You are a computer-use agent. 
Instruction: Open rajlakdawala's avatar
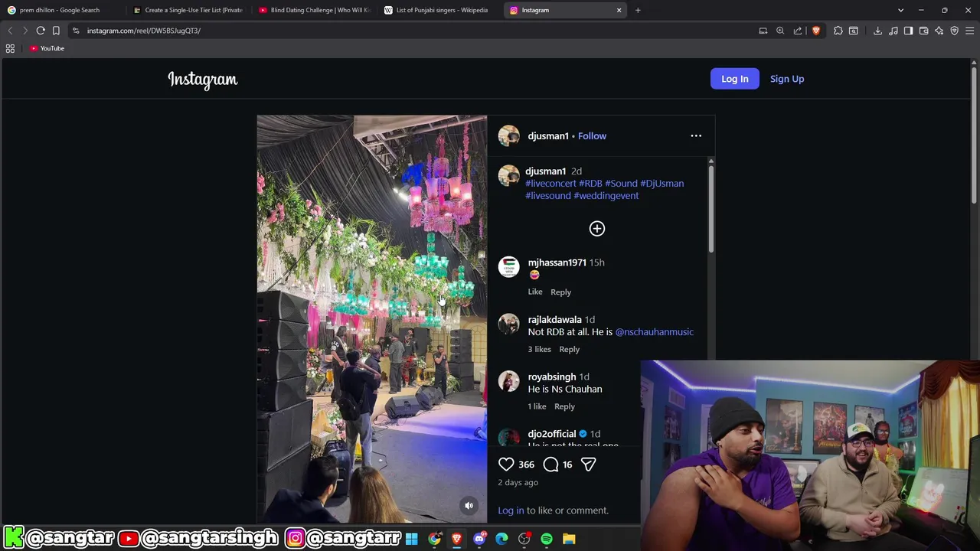click(509, 324)
